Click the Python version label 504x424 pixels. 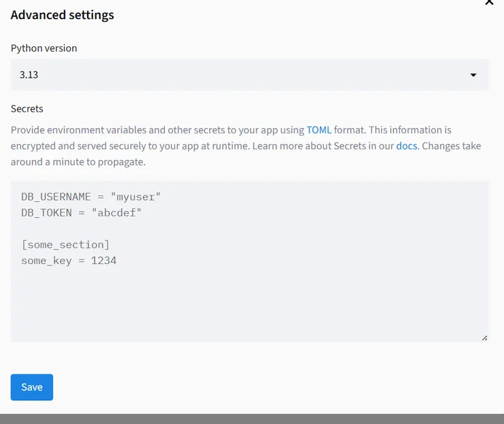[x=44, y=48]
